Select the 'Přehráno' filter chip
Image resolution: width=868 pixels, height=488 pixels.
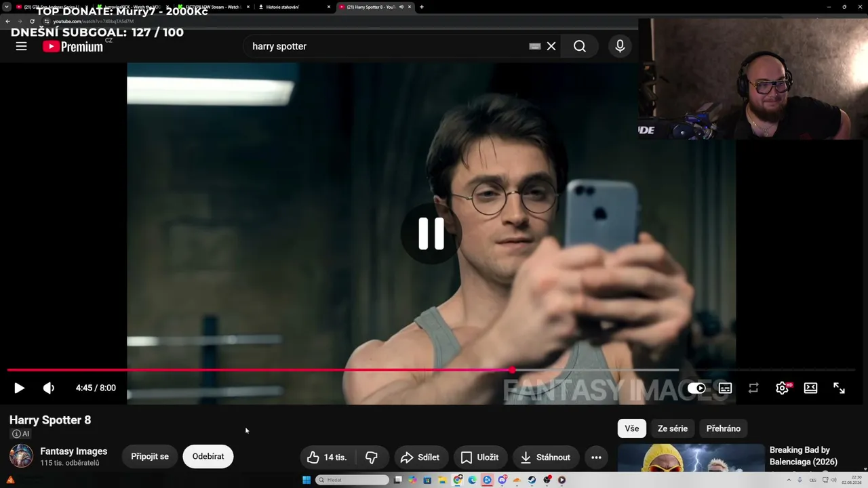(x=724, y=428)
